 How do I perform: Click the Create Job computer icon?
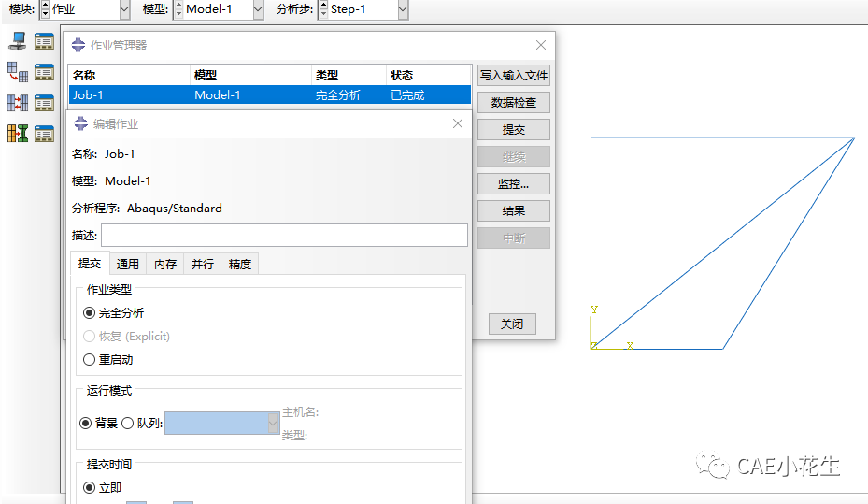18,41
